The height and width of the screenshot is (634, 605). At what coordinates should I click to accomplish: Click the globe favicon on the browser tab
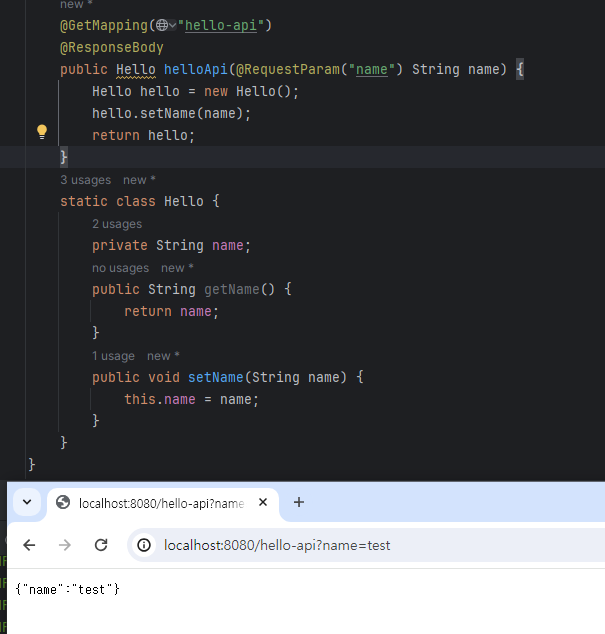[63, 503]
